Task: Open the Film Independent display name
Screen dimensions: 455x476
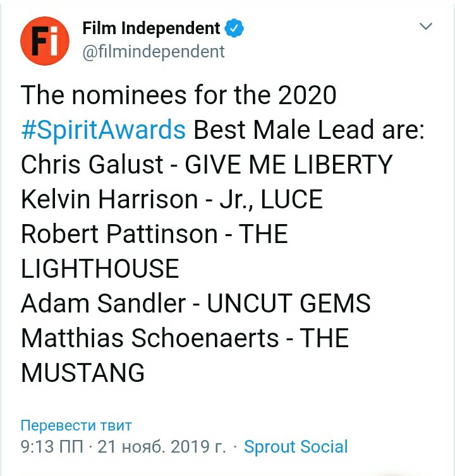Action: (152, 28)
